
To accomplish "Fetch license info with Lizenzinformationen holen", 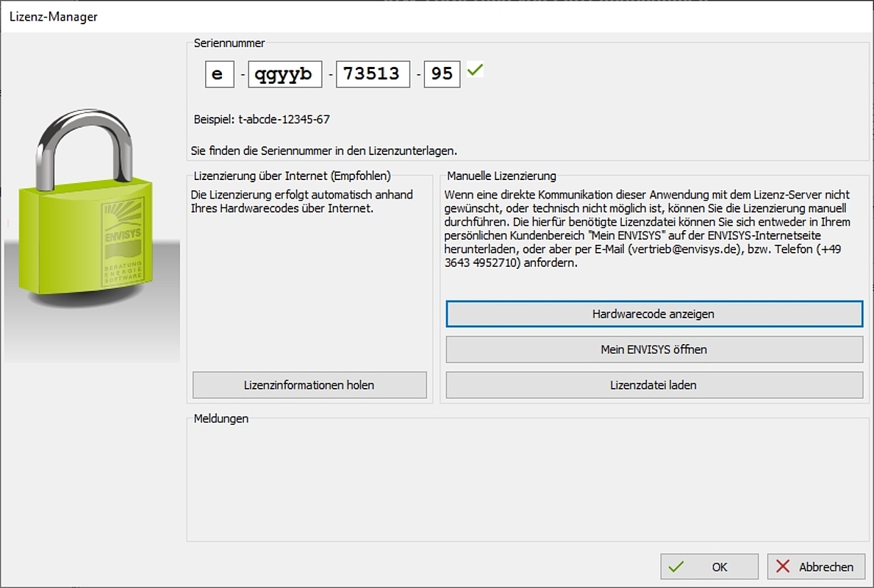I will tap(309, 385).
